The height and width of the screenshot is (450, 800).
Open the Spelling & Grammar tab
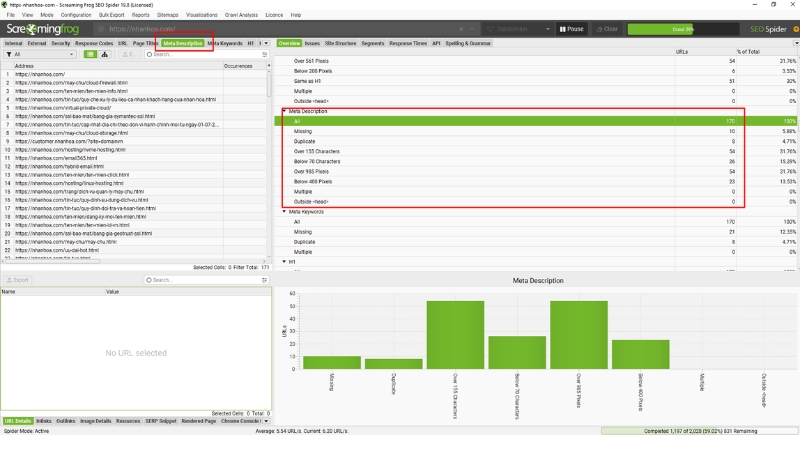[x=468, y=43]
